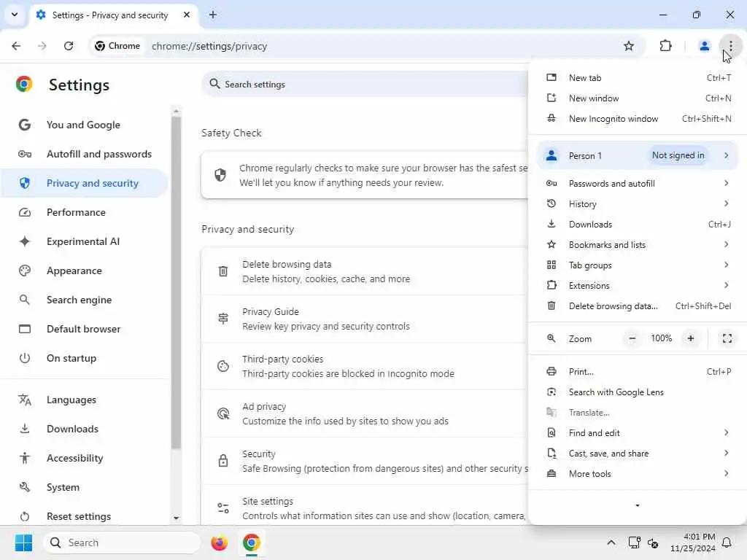The width and height of the screenshot is (747, 560).
Task: Select Search with Google Lens
Action: pos(638,392)
